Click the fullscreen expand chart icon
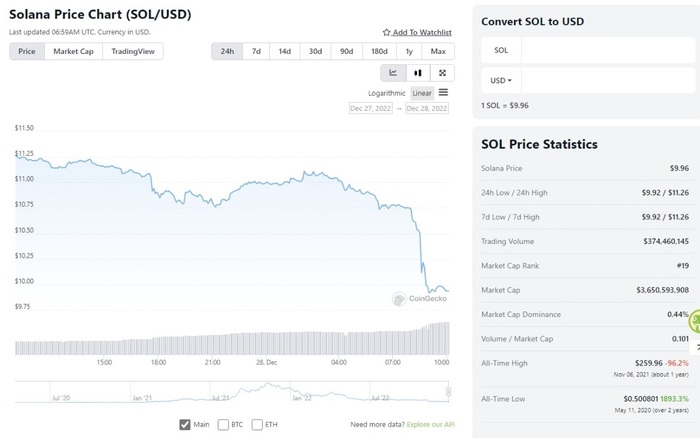Image resolution: width=700 pixels, height=438 pixels. (442, 73)
